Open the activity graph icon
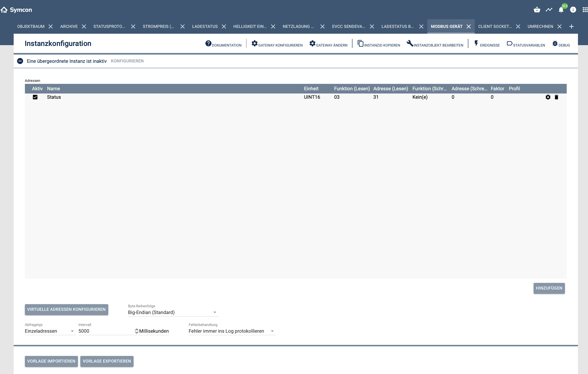588x374 pixels. tap(549, 10)
